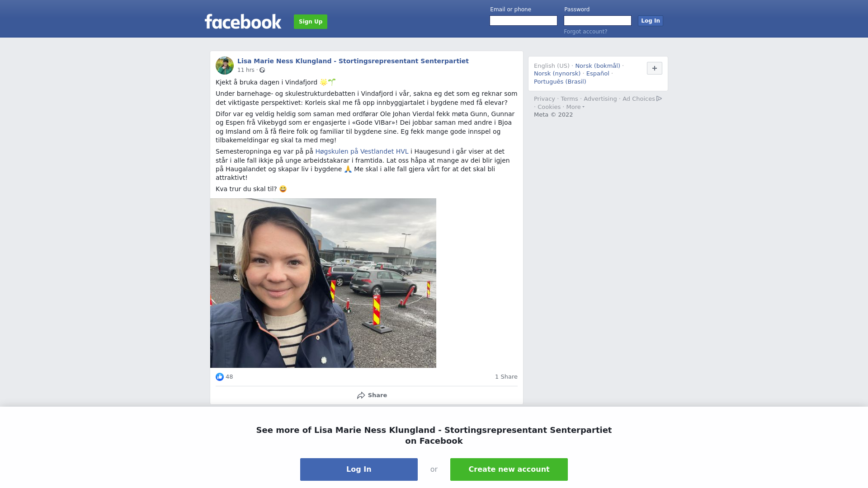Open the Ad Choices triangle icon

(659, 99)
